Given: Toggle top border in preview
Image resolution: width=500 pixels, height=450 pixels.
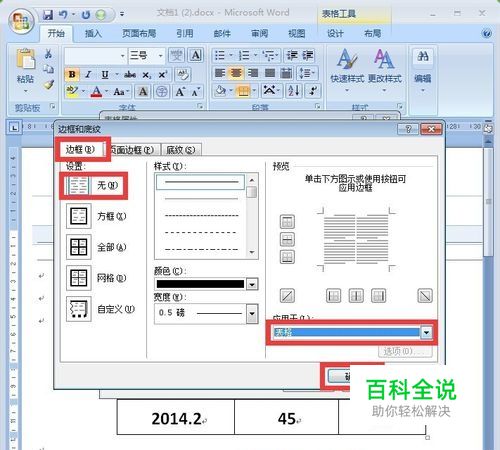Looking at the screenshot, I should [x=287, y=222].
